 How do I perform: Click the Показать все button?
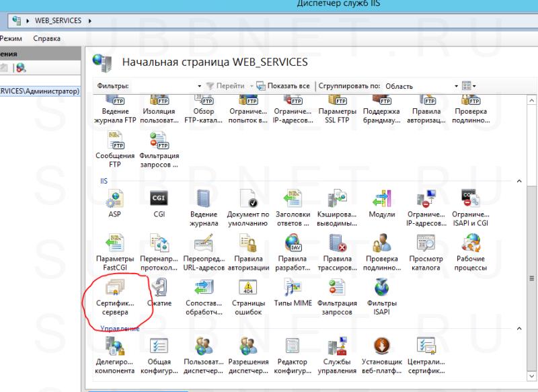click(x=284, y=86)
